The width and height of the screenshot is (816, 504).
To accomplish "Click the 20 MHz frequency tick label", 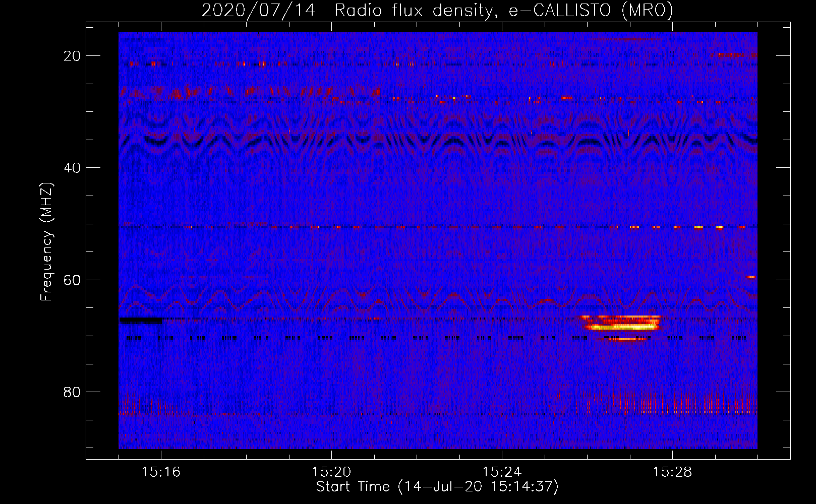I will pos(72,56).
